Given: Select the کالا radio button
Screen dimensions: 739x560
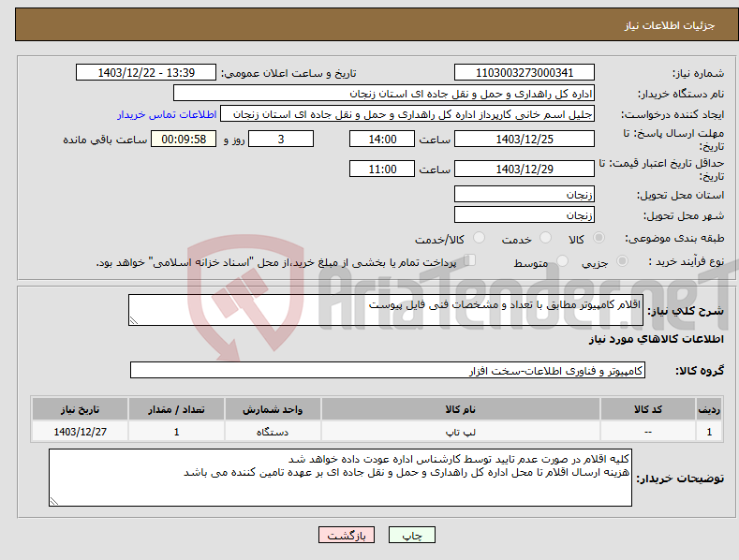Looking at the screenshot, I should coord(599,238).
